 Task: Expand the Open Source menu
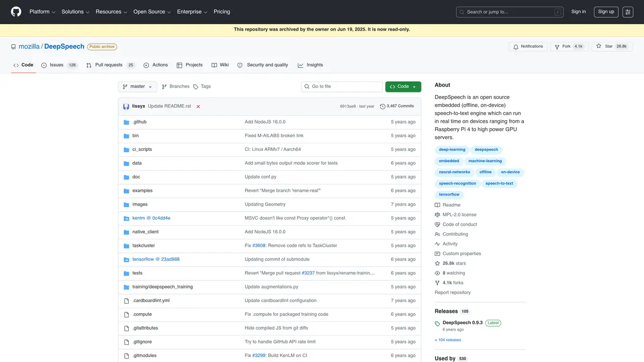pos(152,12)
